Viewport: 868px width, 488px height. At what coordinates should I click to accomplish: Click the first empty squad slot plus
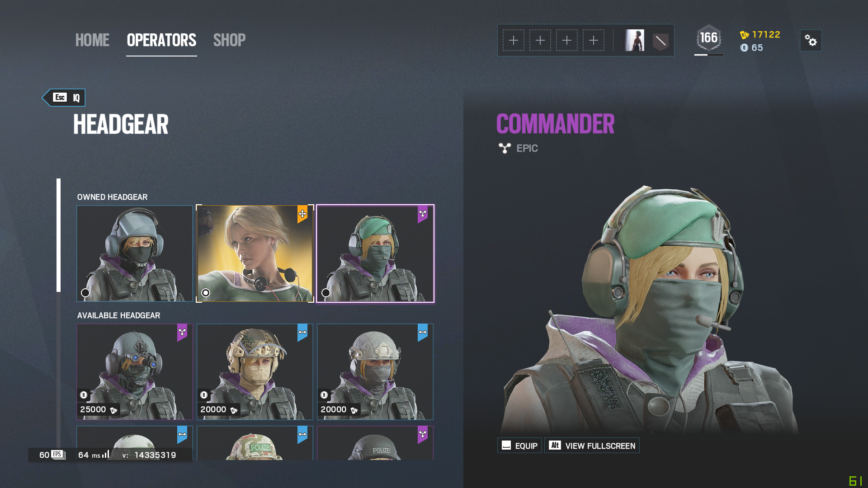pos(514,41)
